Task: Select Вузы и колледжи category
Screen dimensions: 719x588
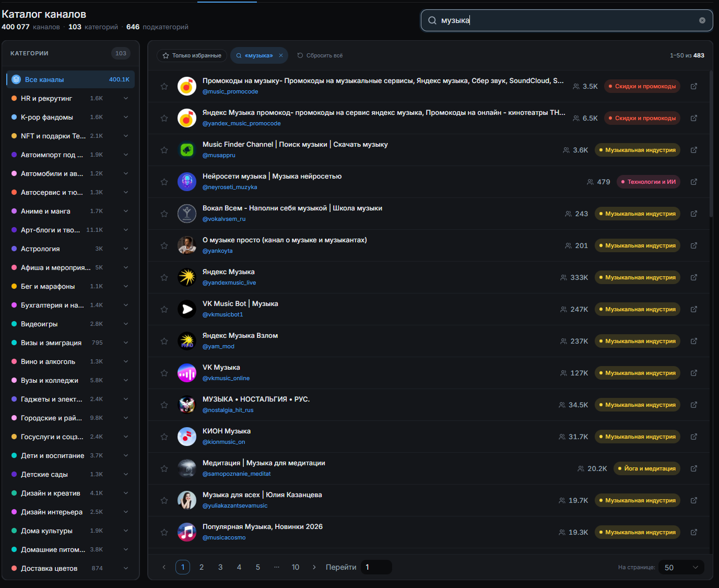Action: pyautogui.click(x=70, y=380)
